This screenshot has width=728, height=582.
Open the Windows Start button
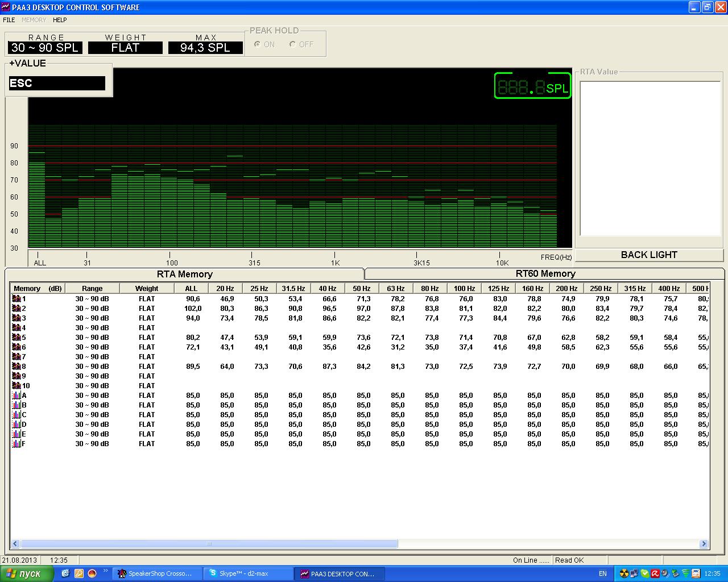27,573
